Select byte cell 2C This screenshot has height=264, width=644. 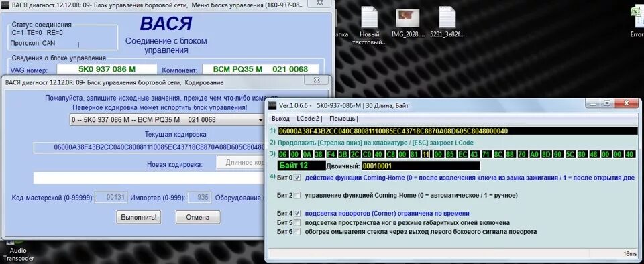point(355,154)
